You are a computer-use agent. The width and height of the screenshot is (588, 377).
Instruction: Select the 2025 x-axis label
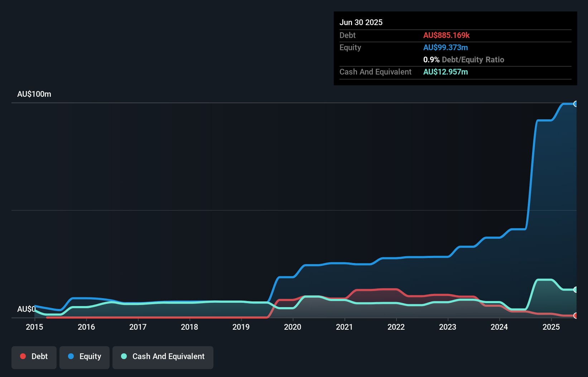(551, 327)
